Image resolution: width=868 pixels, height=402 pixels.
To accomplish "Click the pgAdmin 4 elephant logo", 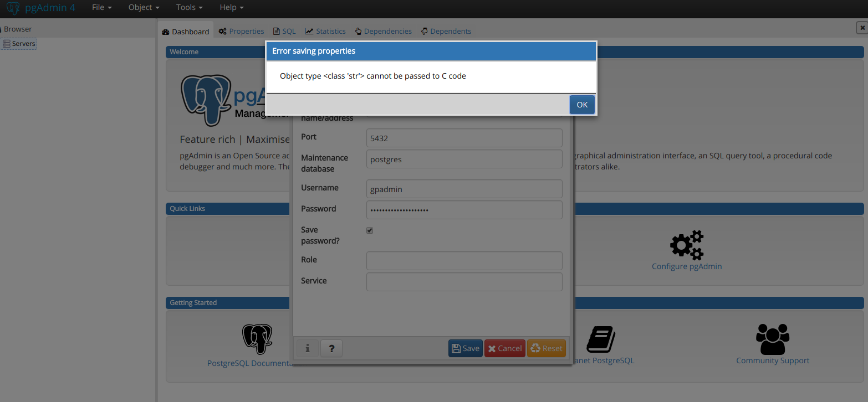I will [x=13, y=8].
